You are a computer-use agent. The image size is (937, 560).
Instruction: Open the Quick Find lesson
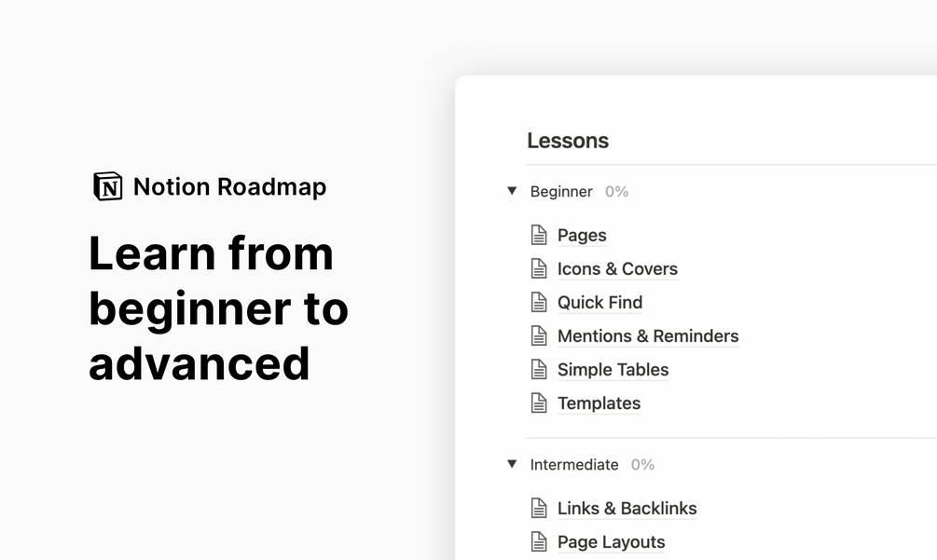[599, 303]
